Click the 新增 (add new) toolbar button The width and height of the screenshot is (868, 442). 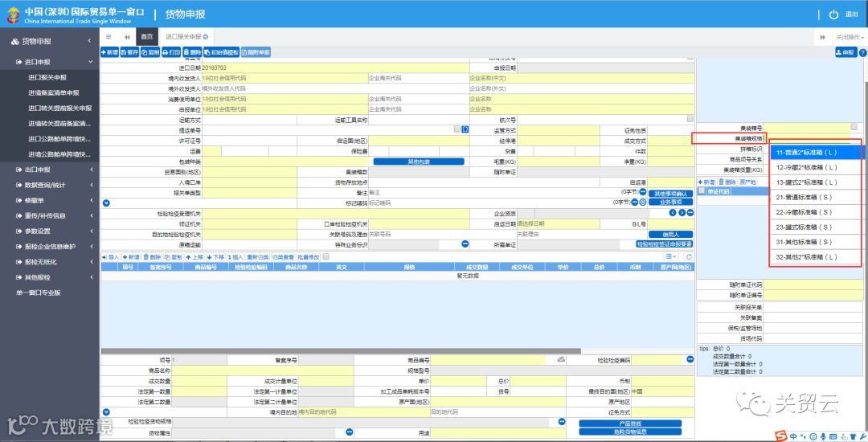[x=109, y=52]
